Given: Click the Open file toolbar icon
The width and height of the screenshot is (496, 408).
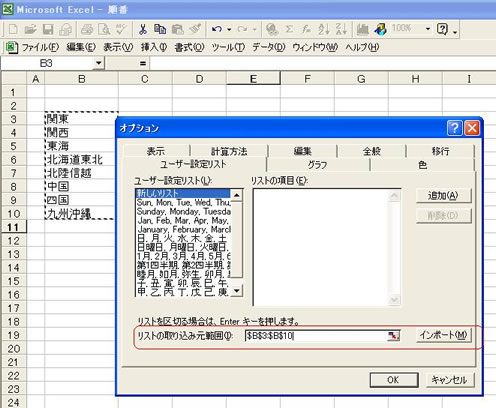Looking at the screenshot, I should click(31, 30).
